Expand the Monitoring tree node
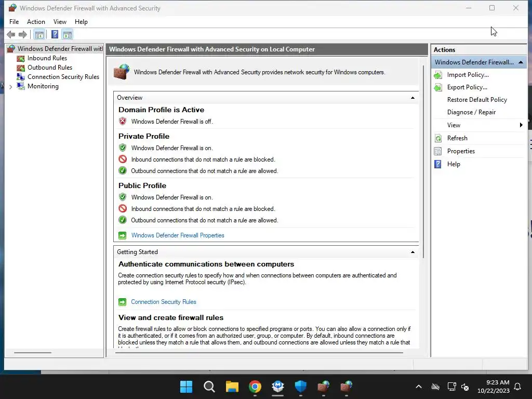This screenshot has height=399, width=532. [x=10, y=87]
